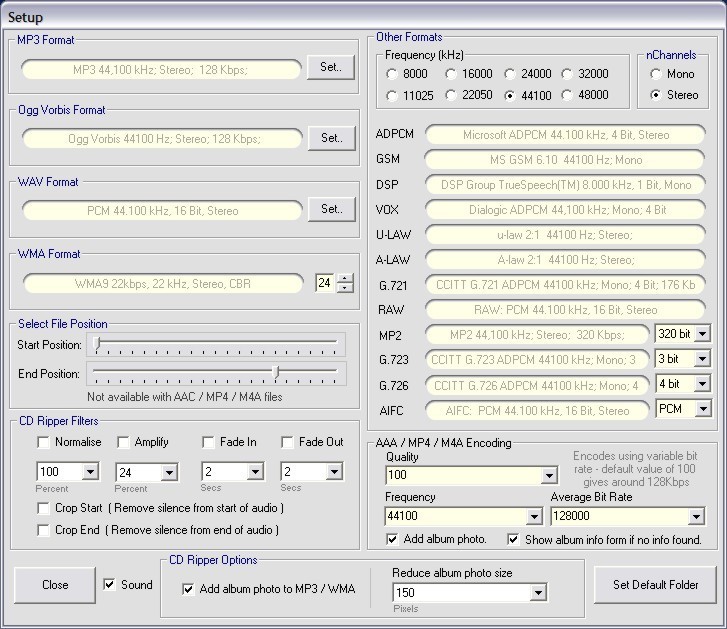
Task: Click Set button for WAV Format
Action: 332,209
